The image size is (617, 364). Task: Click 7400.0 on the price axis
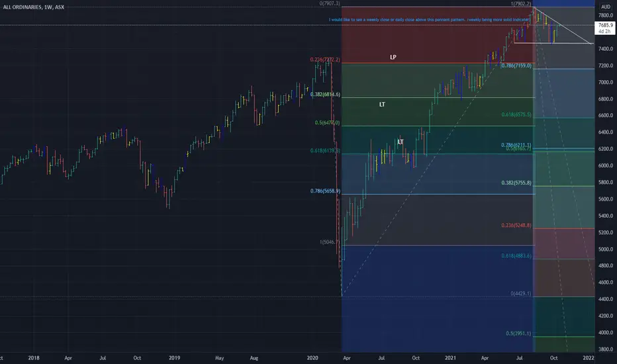(606, 49)
